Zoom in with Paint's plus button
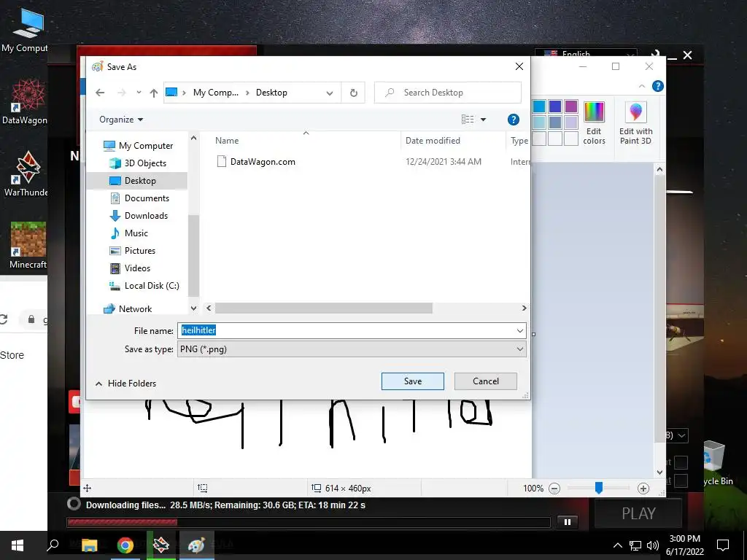 [643, 488]
